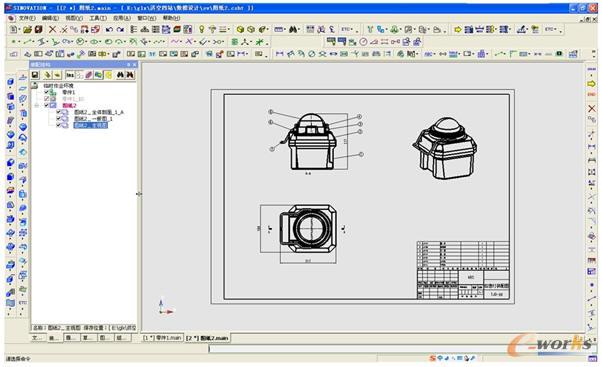Click the open folder icon in toolbar
Screen dimensions: 602x367
pos(27,29)
